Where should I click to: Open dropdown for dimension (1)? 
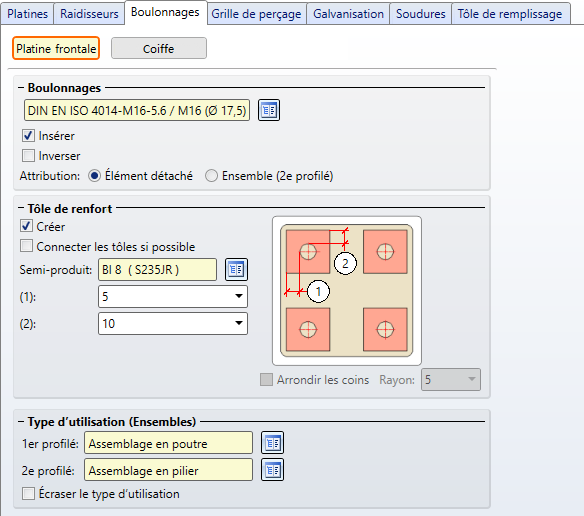239,297
